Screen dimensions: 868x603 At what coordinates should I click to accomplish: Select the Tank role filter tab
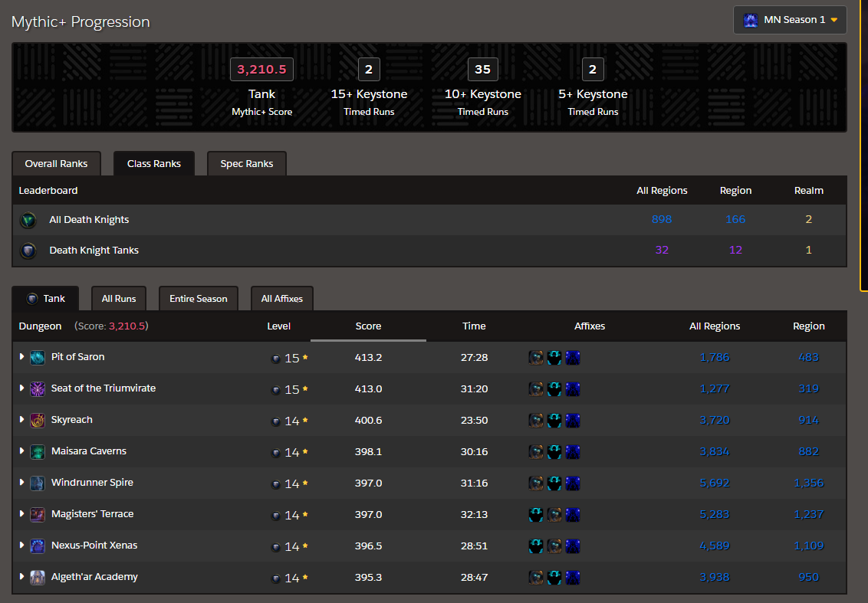click(x=45, y=299)
